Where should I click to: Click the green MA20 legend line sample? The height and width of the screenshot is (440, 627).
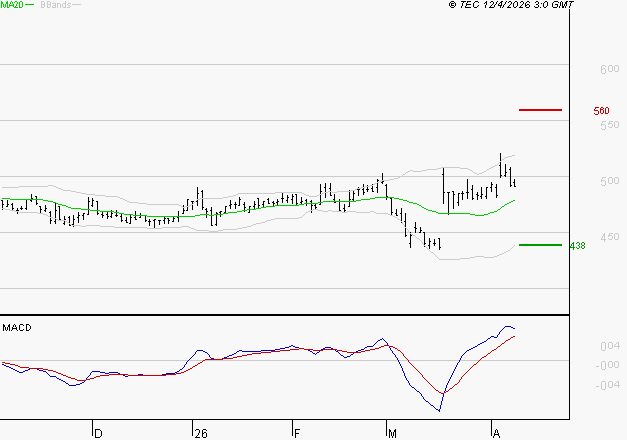coord(29,6)
